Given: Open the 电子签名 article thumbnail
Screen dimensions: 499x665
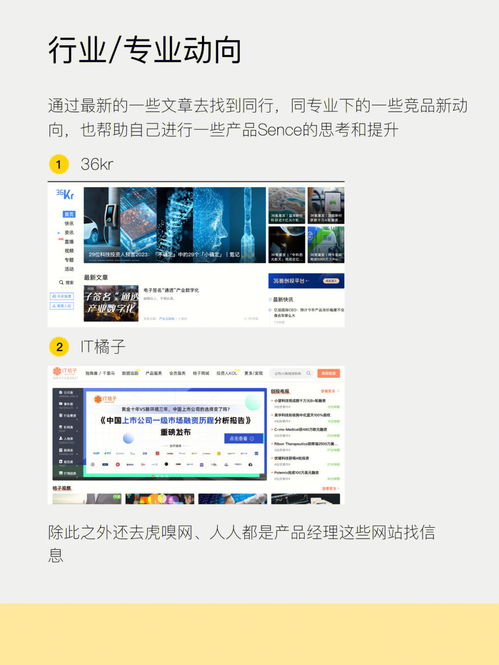Looking at the screenshot, I should coord(111,303).
